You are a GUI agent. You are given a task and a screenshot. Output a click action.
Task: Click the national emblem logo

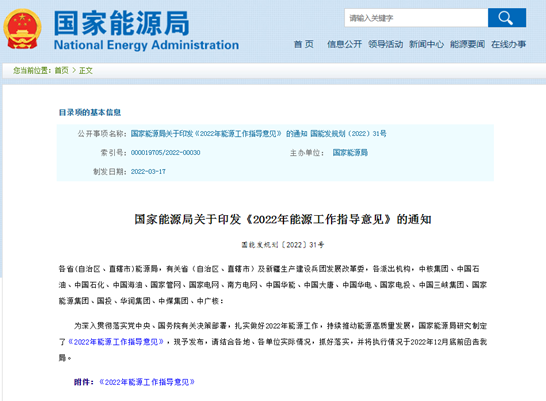pos(23,29)
